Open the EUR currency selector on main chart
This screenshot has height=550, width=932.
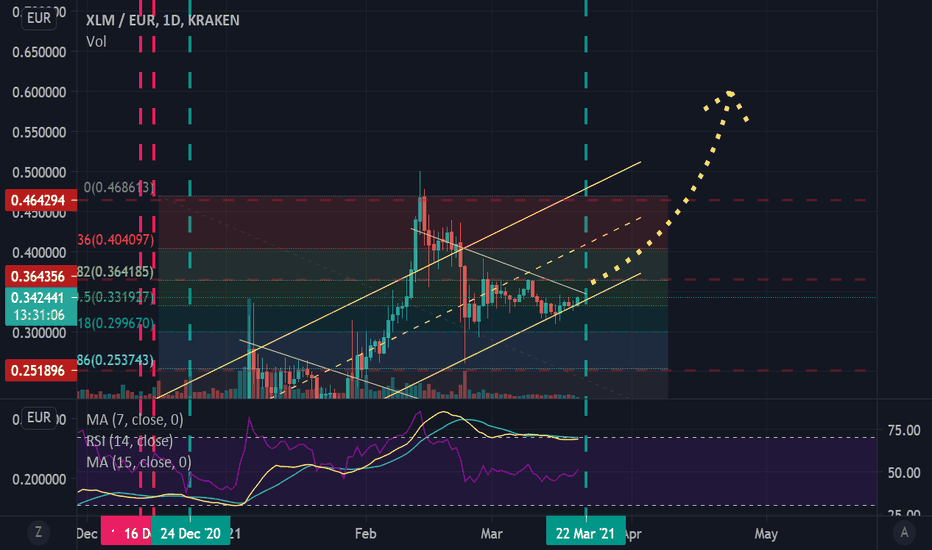39,18
